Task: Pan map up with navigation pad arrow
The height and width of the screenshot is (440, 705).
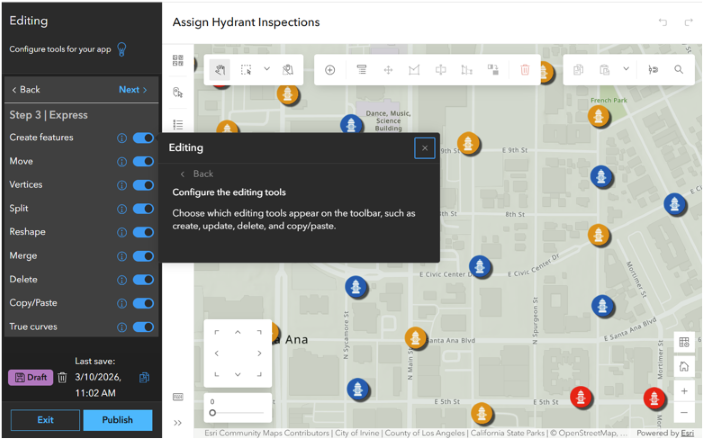Action: (238, 333)
